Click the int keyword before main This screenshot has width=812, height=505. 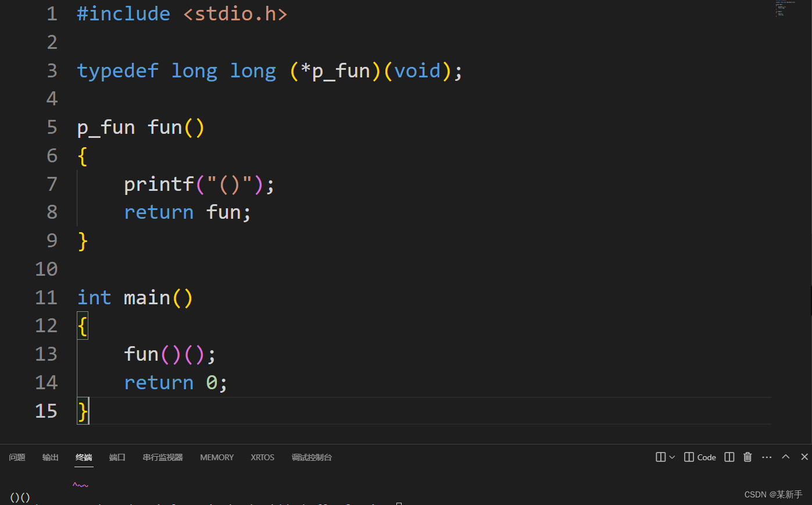pos(94,298)
